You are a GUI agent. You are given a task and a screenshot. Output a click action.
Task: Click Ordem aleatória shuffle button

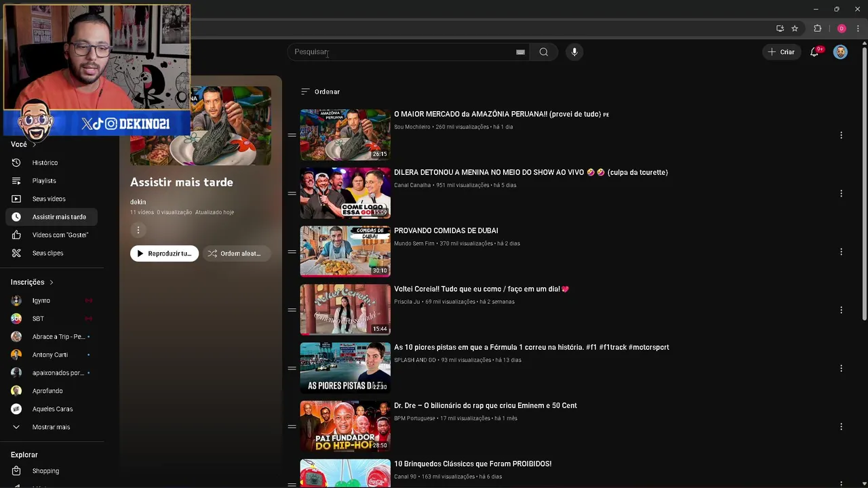235,253
